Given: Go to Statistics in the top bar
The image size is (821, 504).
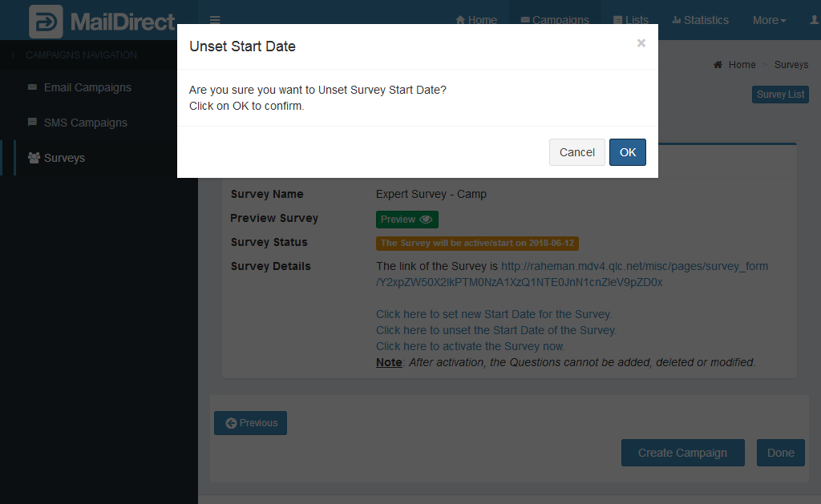Looking at the screenshot, I should click(700, 20).
